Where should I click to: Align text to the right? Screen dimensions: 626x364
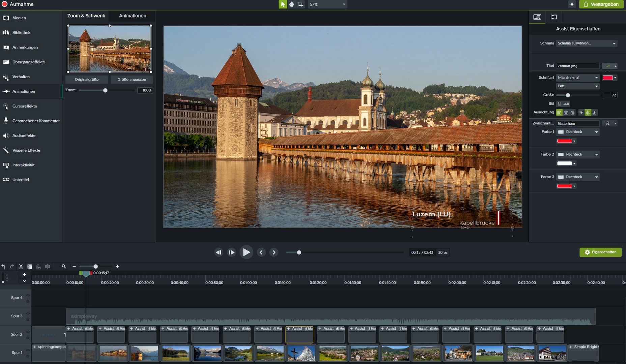(572, 113)
